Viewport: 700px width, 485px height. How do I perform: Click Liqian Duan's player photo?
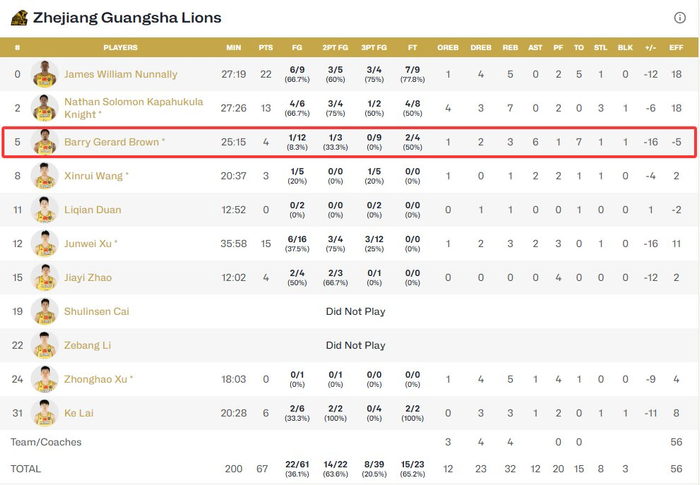[x=44, y=210]
